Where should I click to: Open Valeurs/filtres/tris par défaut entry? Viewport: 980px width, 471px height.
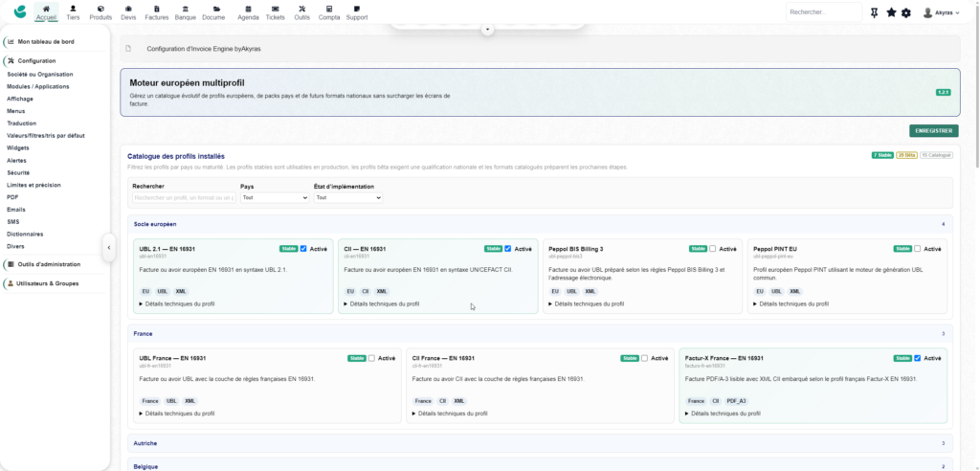tap(46, 136)
